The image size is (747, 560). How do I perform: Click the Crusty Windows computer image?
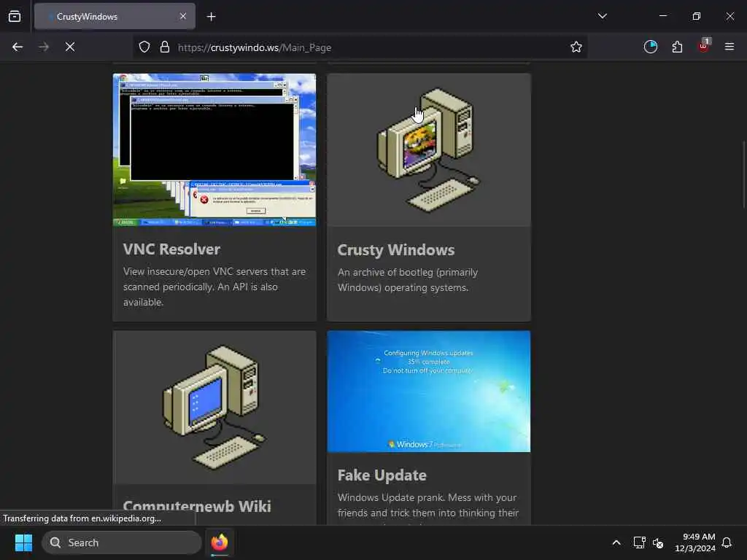pos(429,149)
